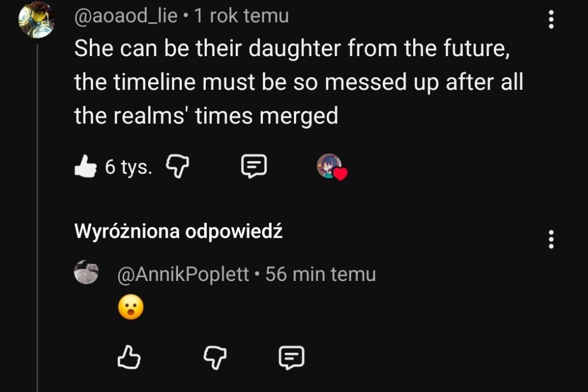Open @aoaod_lie's profile avatar
The width and height of the screenshot is (588, 392).
point(36,20)
